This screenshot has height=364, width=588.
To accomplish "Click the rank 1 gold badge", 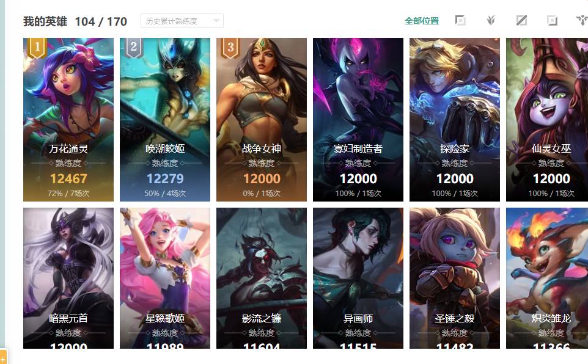I will pyautogui.click(x=37, y=48).
